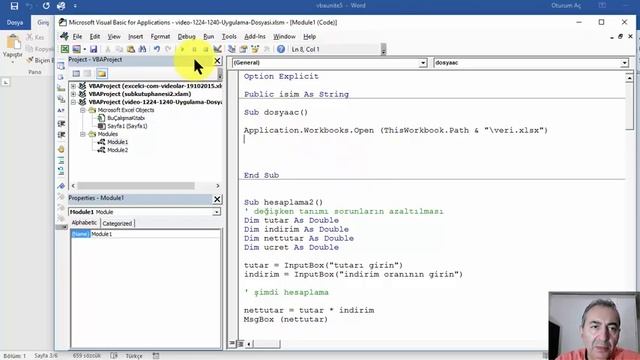The image size is (640, 360).
Task: Click Yapıştır button in Word ribbon
Action: (x=13, y=48)
